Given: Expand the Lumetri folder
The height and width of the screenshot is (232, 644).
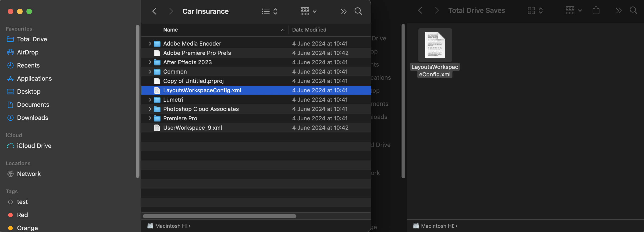Looking at the screenshot, I should (150, 100).
